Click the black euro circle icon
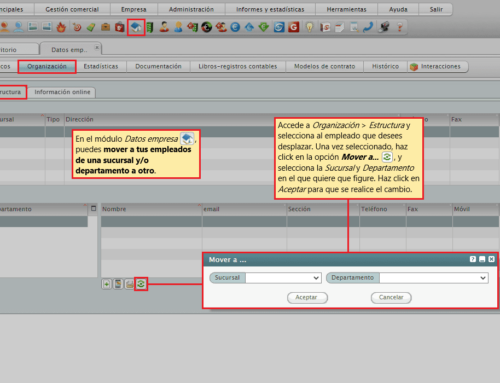Viewport: 500px width, 383px height. point(207,27)
